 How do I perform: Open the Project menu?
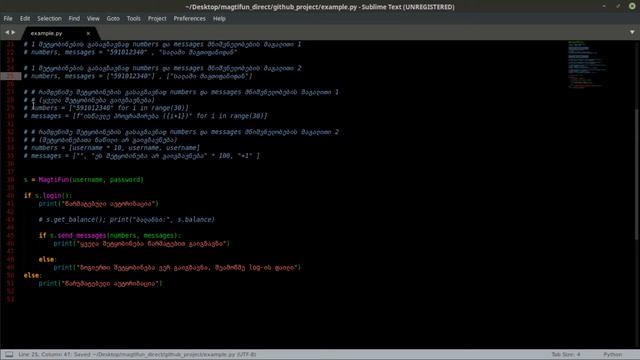(157, 18)
